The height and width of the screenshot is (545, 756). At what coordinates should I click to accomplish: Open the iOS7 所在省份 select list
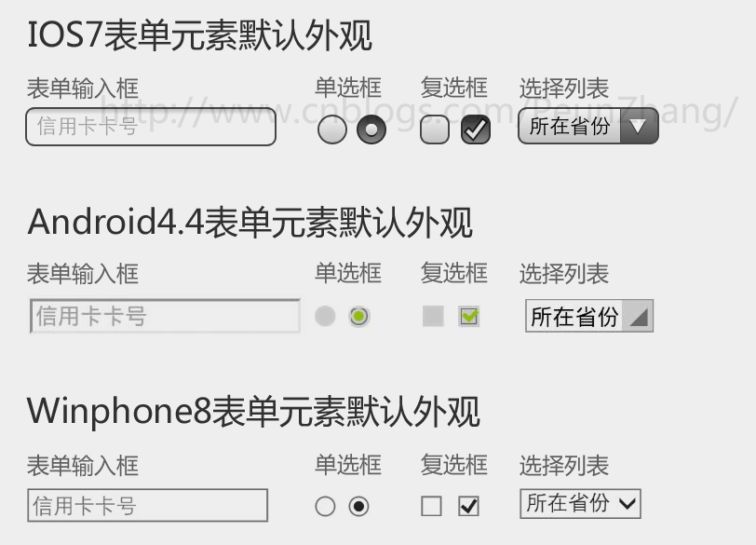[x=588, y=127]
